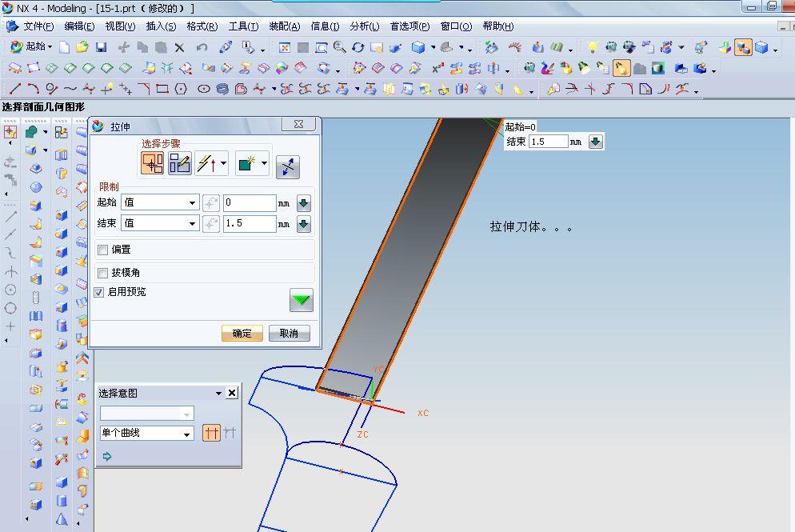Image resolution: width=795 pixels, height=532 pixels.
Task: Select the Helix curve tool
Action: click(222, 90)
